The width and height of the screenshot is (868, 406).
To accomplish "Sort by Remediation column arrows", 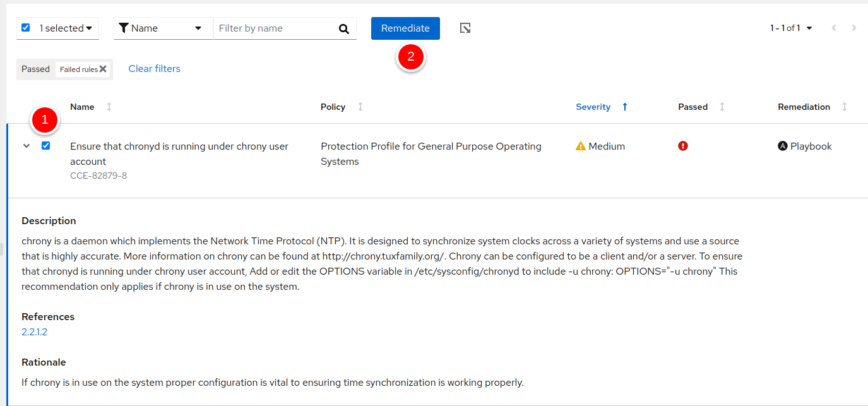I will point(845,107).
